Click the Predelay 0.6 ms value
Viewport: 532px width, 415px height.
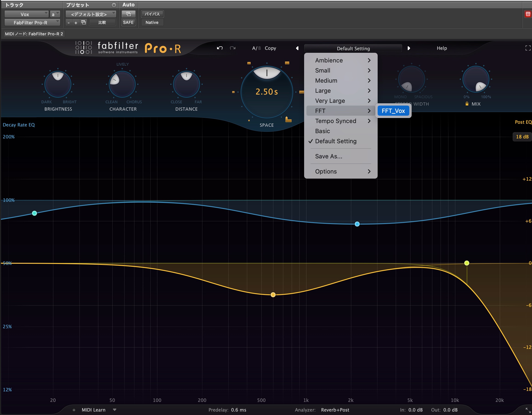[239, 410]
